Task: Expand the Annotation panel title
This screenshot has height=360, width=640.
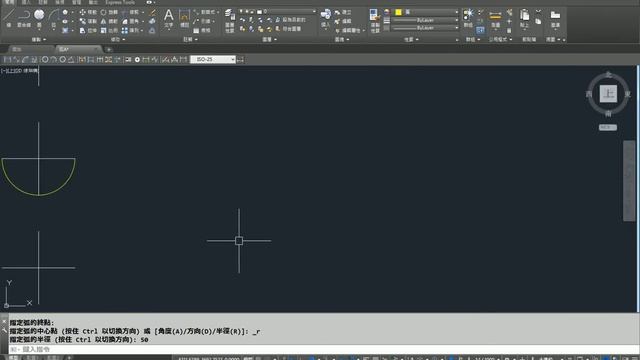Action: (x=190, y=40)
